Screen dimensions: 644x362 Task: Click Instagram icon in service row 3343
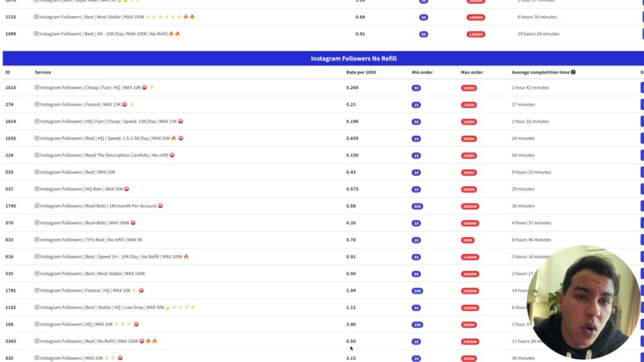(x=37, y=341)
